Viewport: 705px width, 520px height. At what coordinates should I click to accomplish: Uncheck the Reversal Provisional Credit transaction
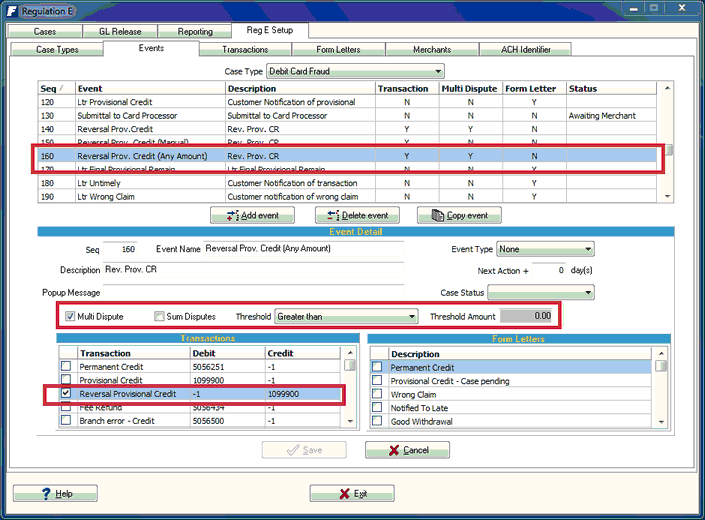coord(66,394)
